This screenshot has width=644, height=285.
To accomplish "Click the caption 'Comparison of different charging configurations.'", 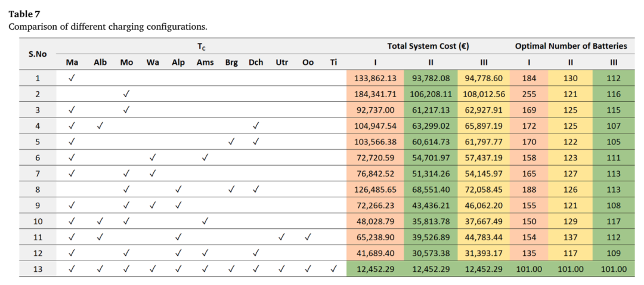I will tap(108, 27).
